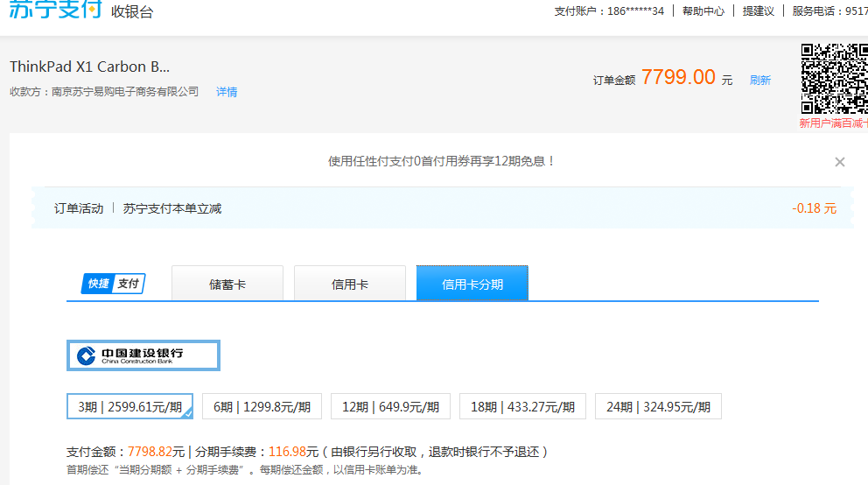Choose 3期 2599.61元 installment plan

click(129, 407)
